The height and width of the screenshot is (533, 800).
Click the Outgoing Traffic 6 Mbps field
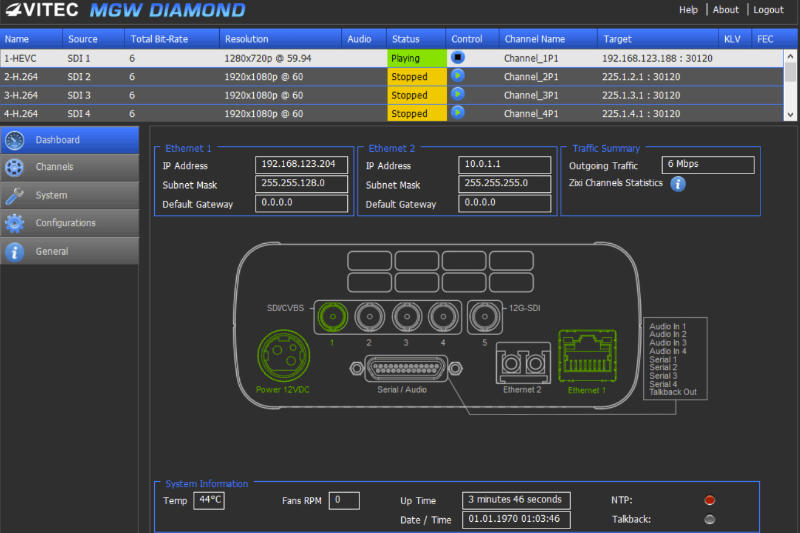point(708,165)
